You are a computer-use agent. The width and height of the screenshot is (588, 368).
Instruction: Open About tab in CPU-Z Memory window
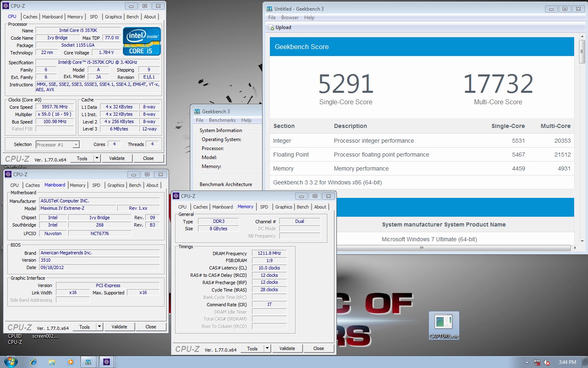point(320,207)
